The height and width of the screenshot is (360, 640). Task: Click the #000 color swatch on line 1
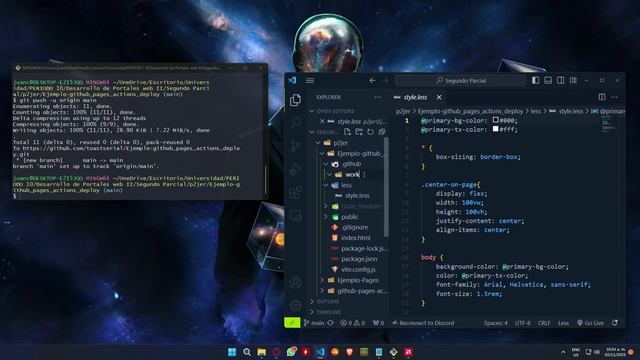pyautogui.click(x=496, y=120)
